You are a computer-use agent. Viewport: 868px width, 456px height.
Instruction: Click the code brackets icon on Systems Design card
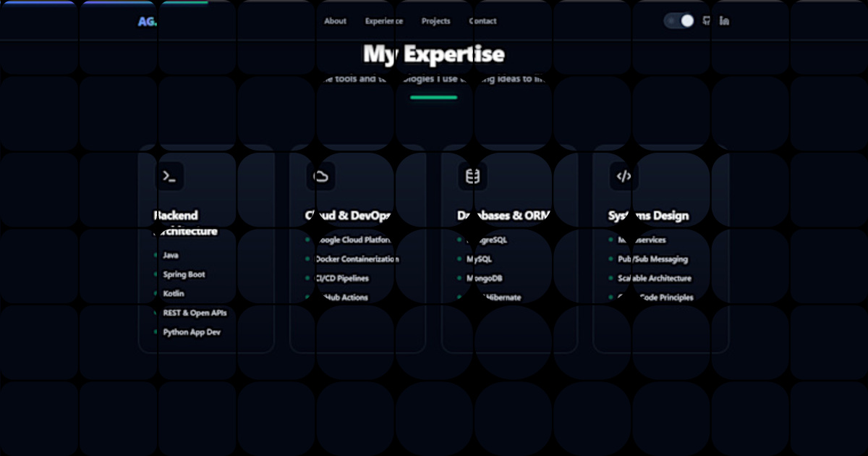click(624, 176)
